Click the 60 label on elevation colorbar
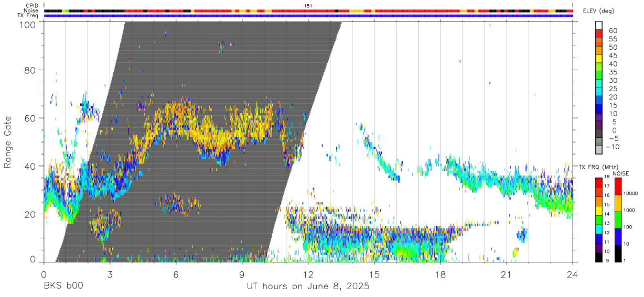The width and height of the screenshot is (644, 297). click(613, 30)
